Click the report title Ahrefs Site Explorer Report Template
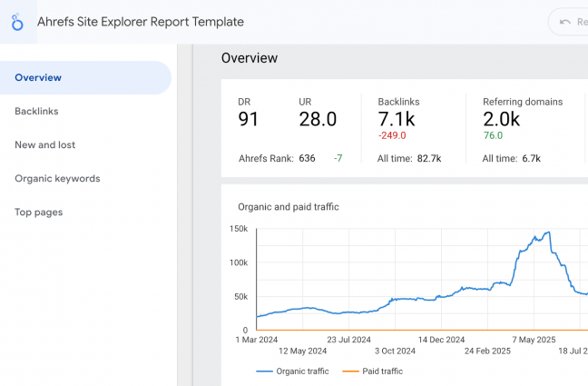The height and width of the screenshot is (386, 588). [140, 22]
